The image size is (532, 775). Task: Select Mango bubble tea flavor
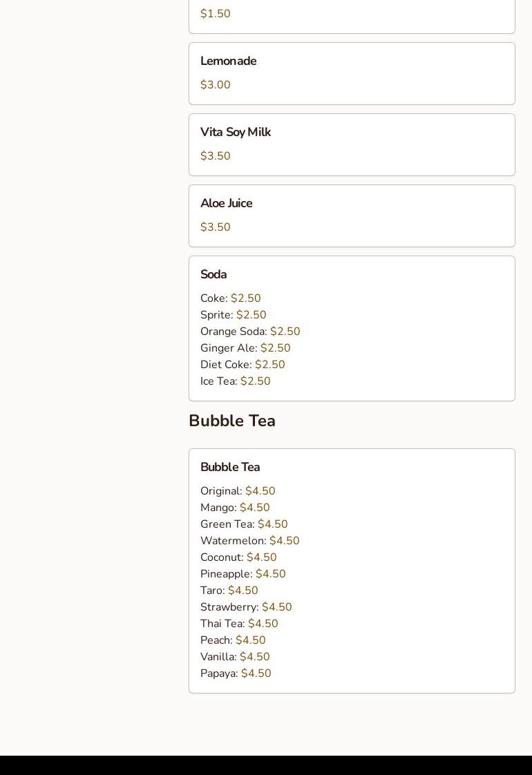[x=235, y=508]
